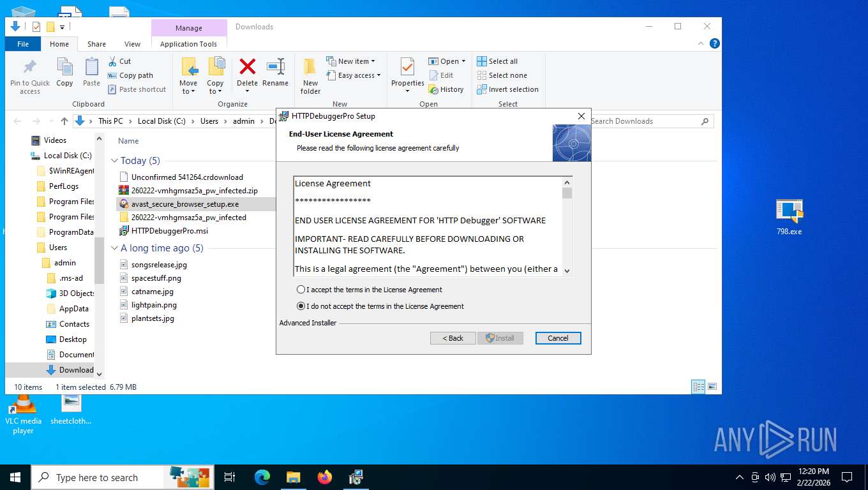Open Microsoft Edge from taskbar
Screen dimensions: 868x490
[x=262, y=477]
